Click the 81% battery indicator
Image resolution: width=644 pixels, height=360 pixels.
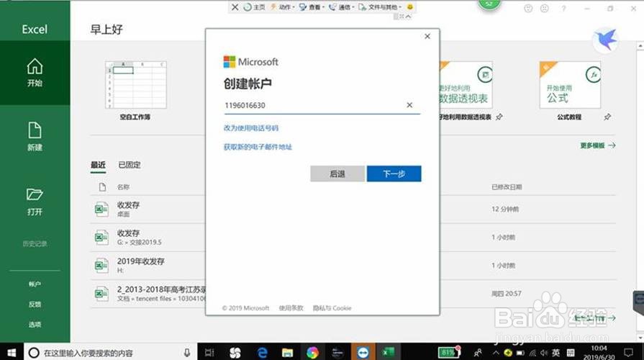(x=448, y=352)
